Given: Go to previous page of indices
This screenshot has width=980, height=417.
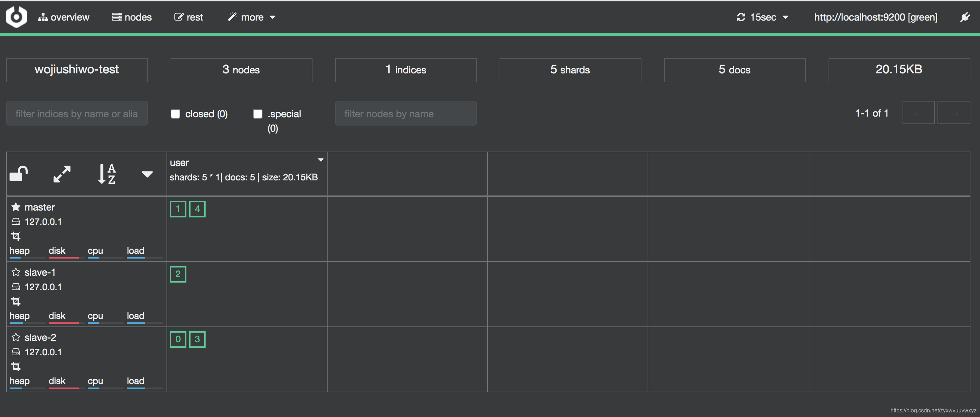Looking at the screenshot, I should (x=918, y=113).
